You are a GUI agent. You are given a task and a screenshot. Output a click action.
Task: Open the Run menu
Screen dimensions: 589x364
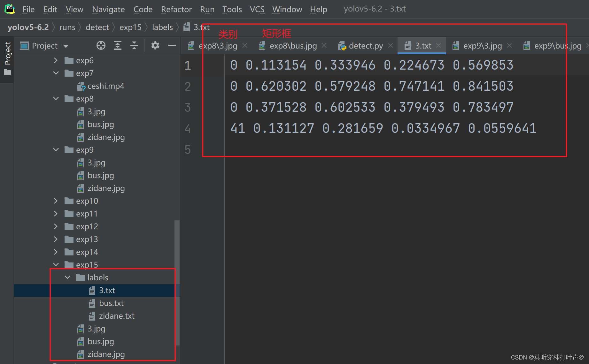point(207,9)
